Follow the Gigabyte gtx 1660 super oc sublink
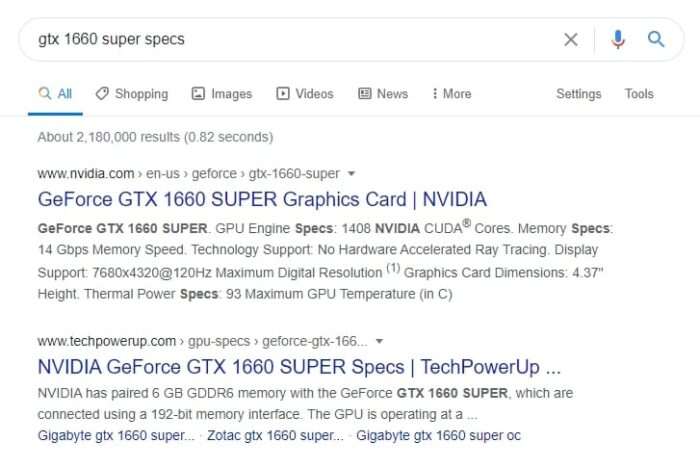Screen dimensions: 700x468 tap(438, 435)
